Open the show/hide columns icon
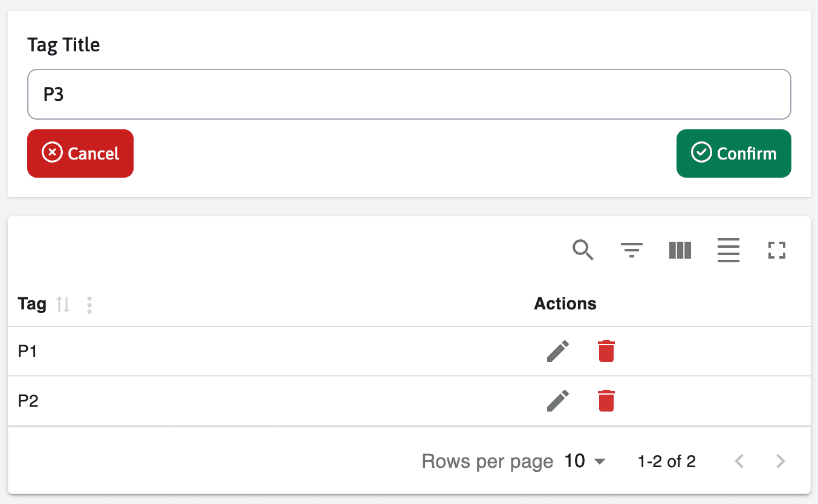 pyautogui.click(x=680, y=250)
